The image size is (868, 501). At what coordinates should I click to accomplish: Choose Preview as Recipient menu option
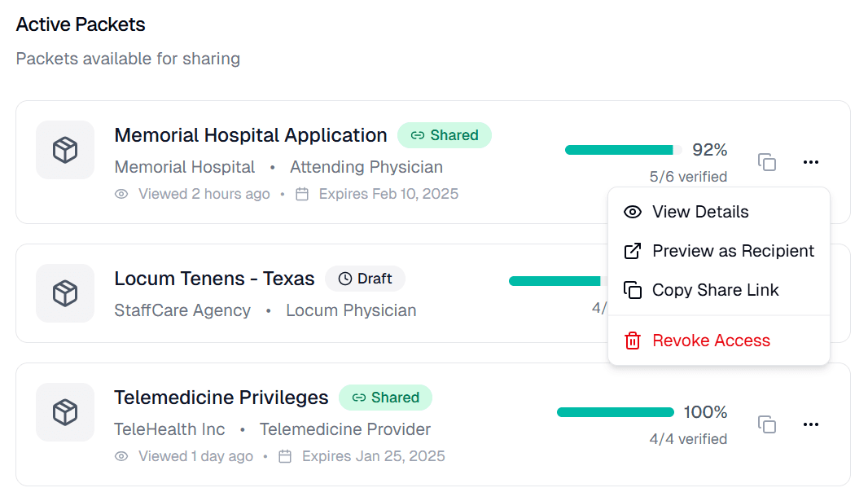pyautogui.click(x=733, y=251)
